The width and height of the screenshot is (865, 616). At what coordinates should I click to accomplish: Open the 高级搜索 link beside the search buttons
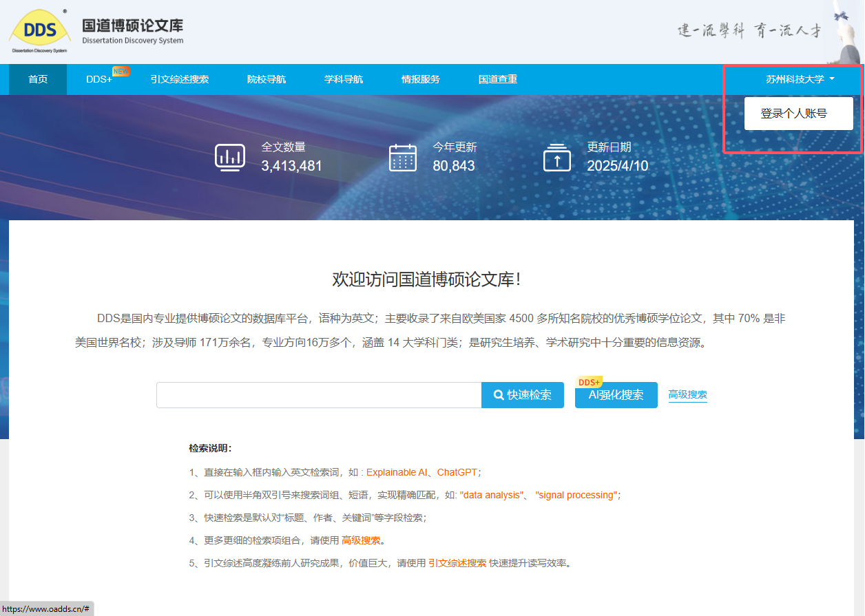[687, 395]
